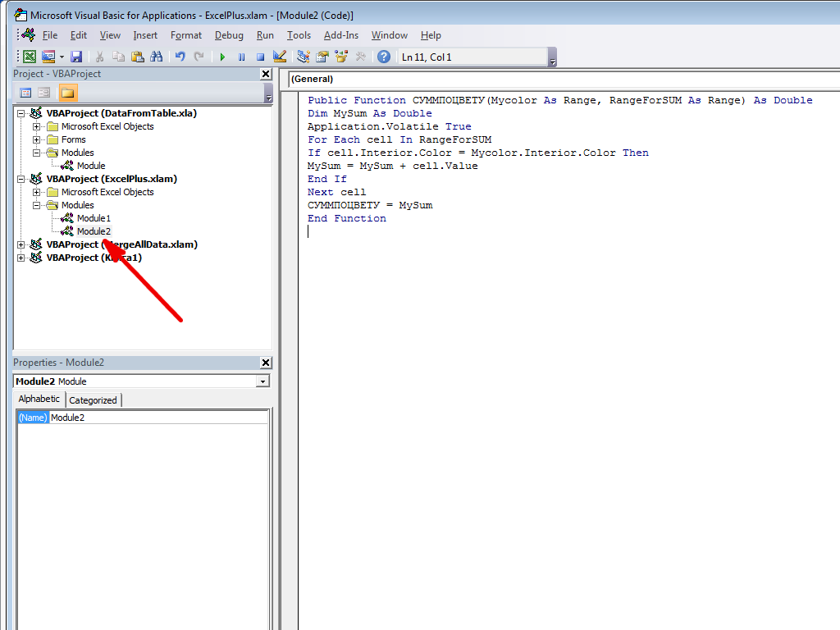This screenshot has width=840, height=630.
Task: Close the Project - VBAProject panel
Action: (x=266, y=74)
